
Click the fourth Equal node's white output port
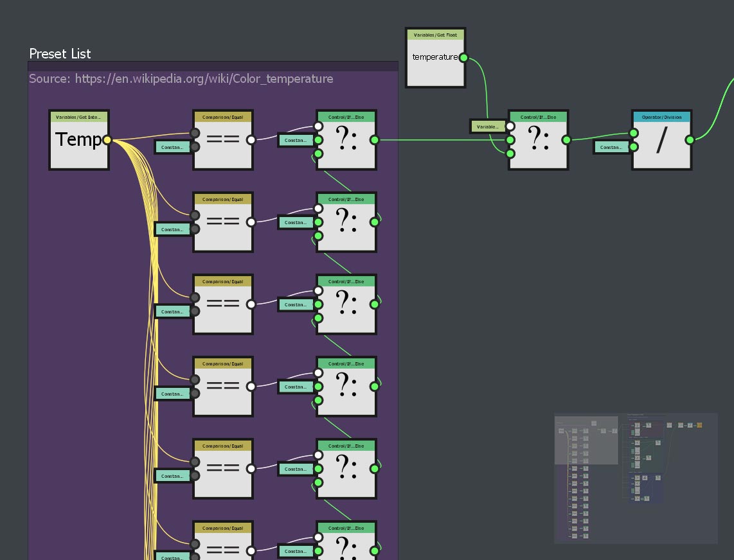click(x=251, y=387)
